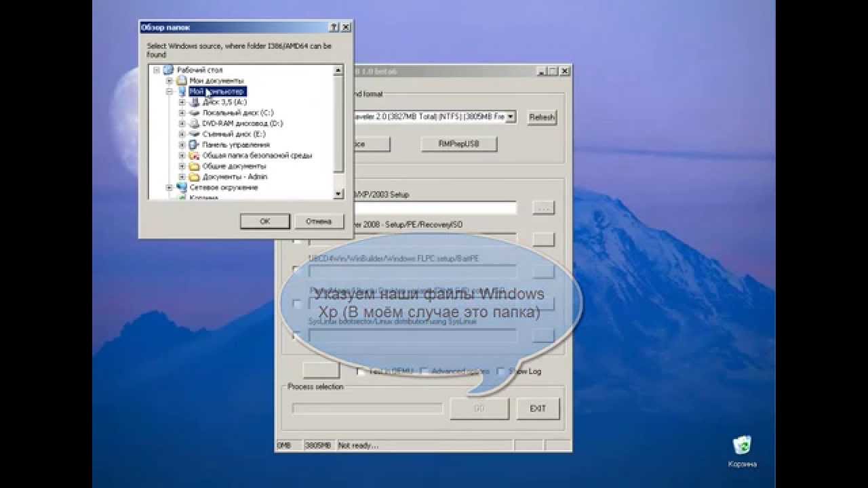The width and height of the screenshot is (868, 488).
Task: Click the Общие документы folder icon
Action: coord(194,166)
